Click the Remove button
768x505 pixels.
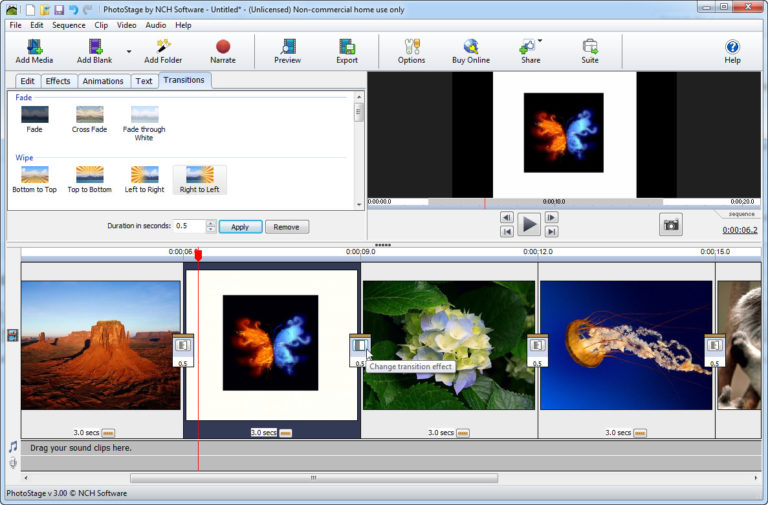coord(286,227)
